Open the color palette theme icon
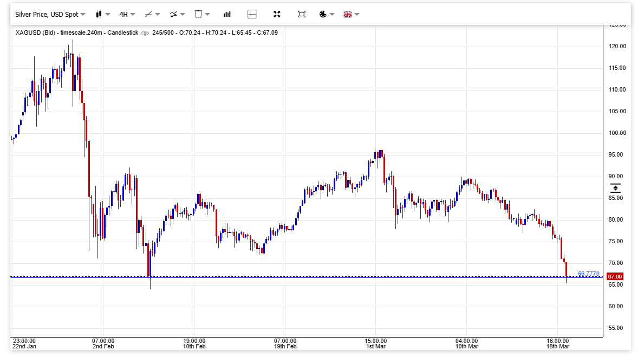 323,14
